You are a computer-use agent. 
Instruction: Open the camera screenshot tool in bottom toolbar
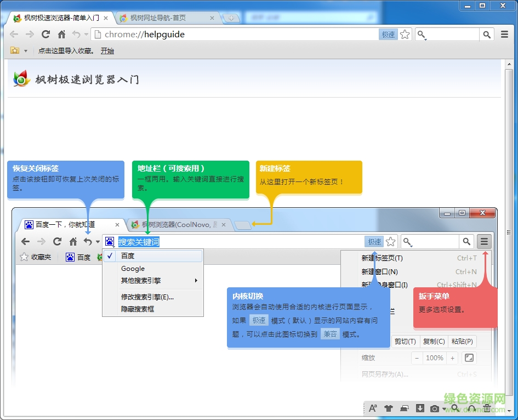pyautogui.click(x=434, y=408)
